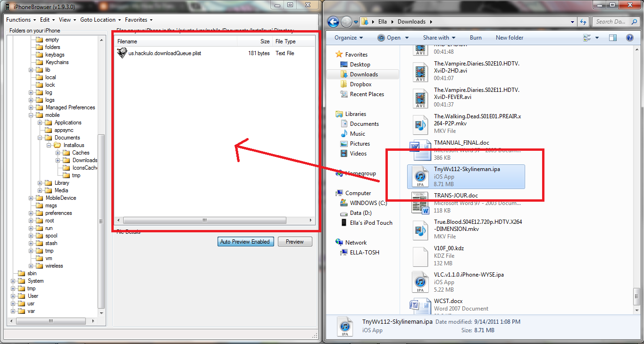Screen dimensions: 644x344
Task: Select the WINDOWS (C:) drive
Action: tap(368, 203)
